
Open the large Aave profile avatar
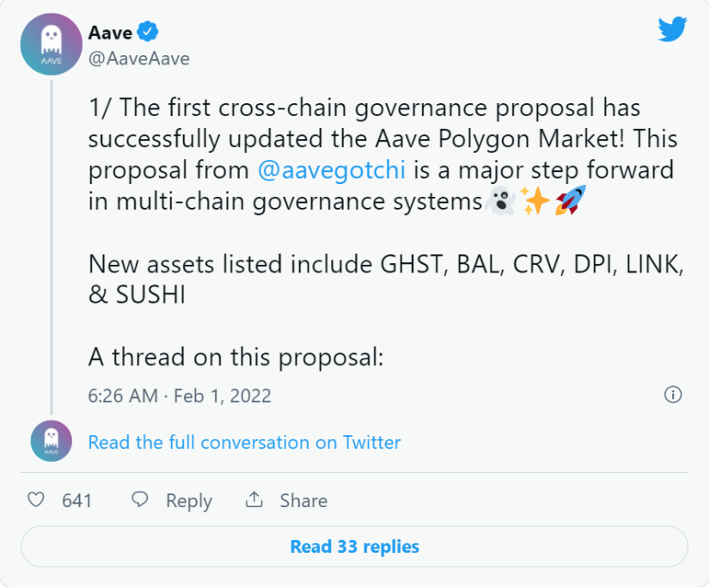(52, 44)
